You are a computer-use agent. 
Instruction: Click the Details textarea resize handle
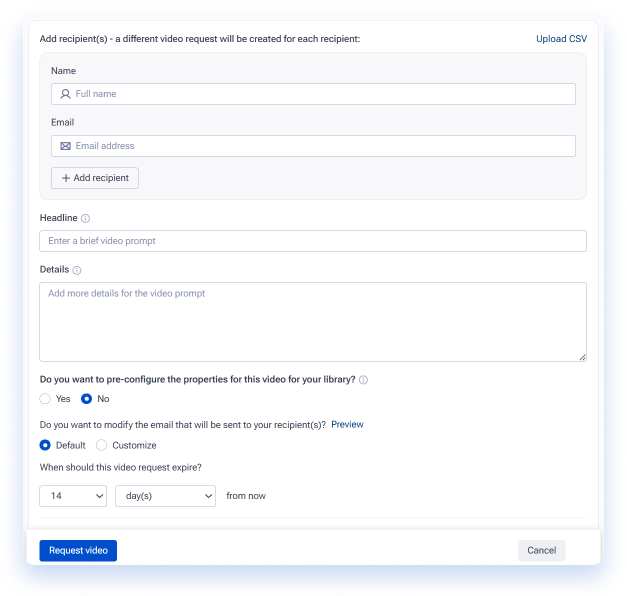583,358
